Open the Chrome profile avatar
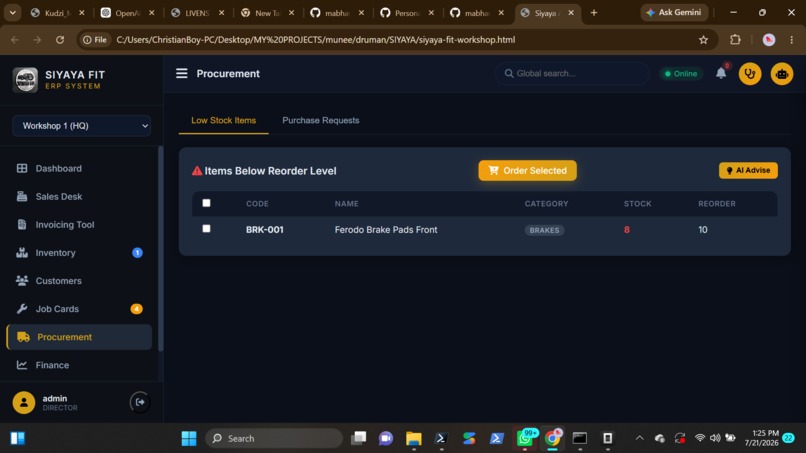This screenshot has height=453, width=806. (x=768, y=40)
